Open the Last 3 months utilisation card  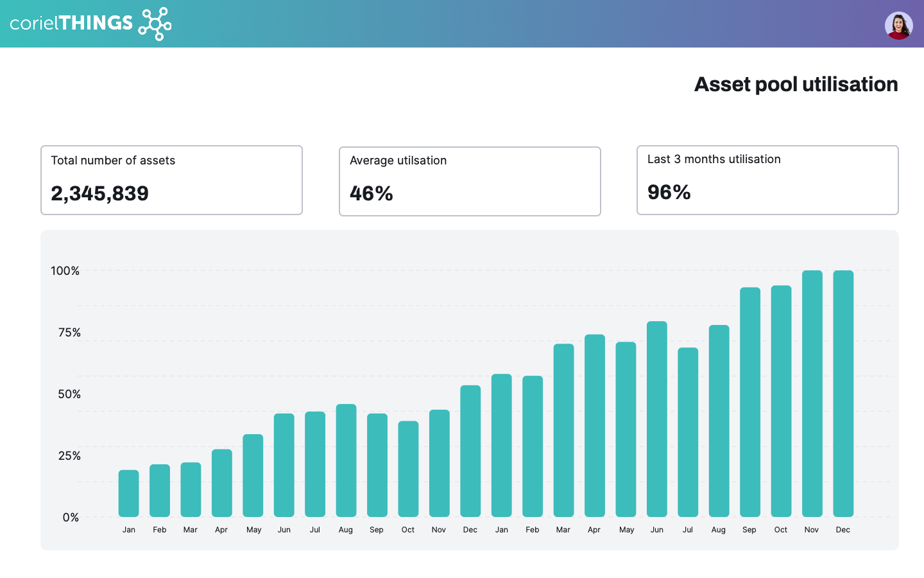pyautogui.click(x=767, y=180)
